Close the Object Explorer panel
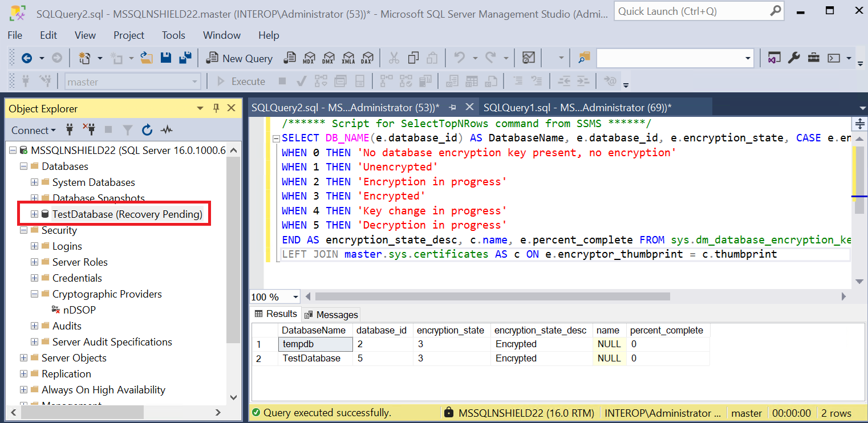Image resolution: width=868 pixels, height=423 pixels. pyautogui.click(x=231, y=108)
